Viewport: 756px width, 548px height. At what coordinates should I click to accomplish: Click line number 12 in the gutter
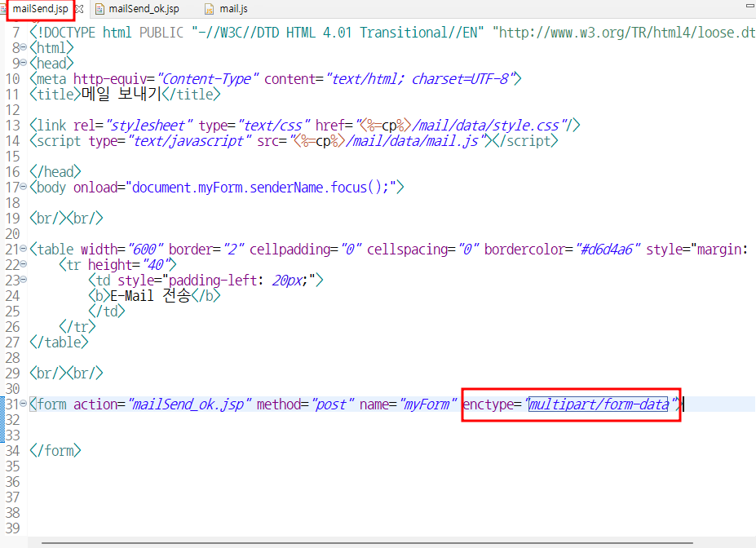(x=12, y=110)
